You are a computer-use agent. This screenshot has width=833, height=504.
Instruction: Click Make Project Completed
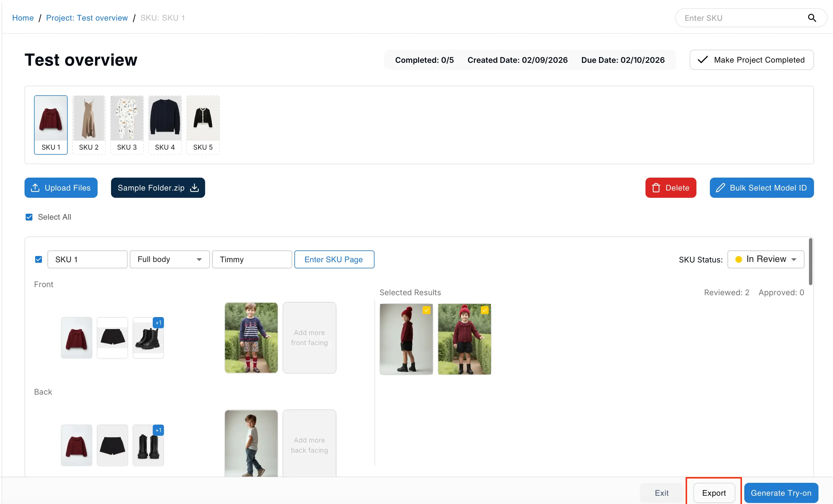pos(751,60)
